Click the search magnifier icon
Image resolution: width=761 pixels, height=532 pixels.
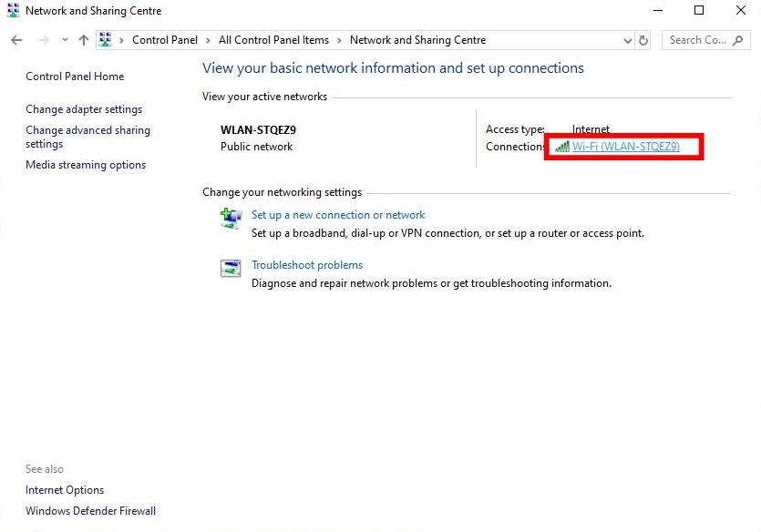737,40
